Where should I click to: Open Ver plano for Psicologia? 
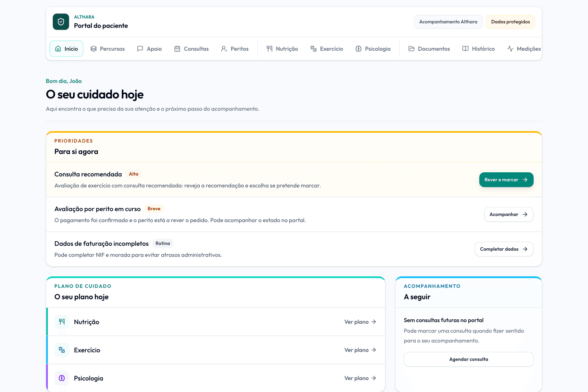click(x=360, y=378)
